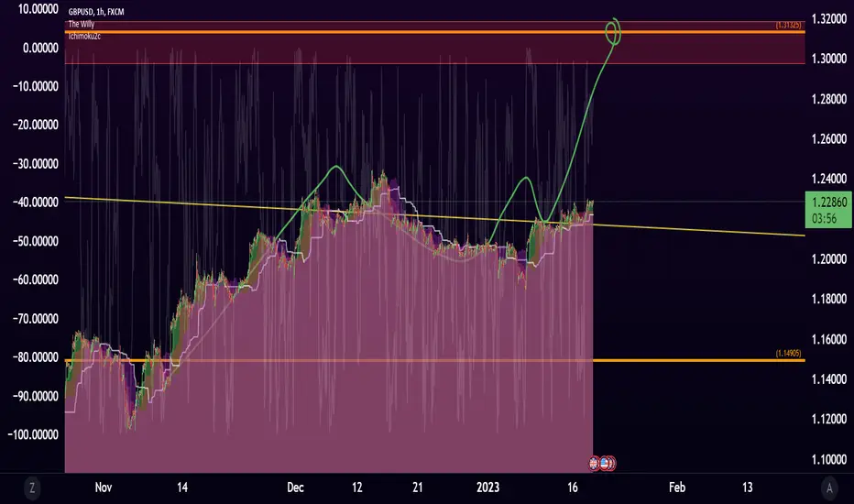Image resolution: width=854 pixels, height=504 pixels.
Task: Click the Dec date label on time axis
Action: click(x=295, y=488)
